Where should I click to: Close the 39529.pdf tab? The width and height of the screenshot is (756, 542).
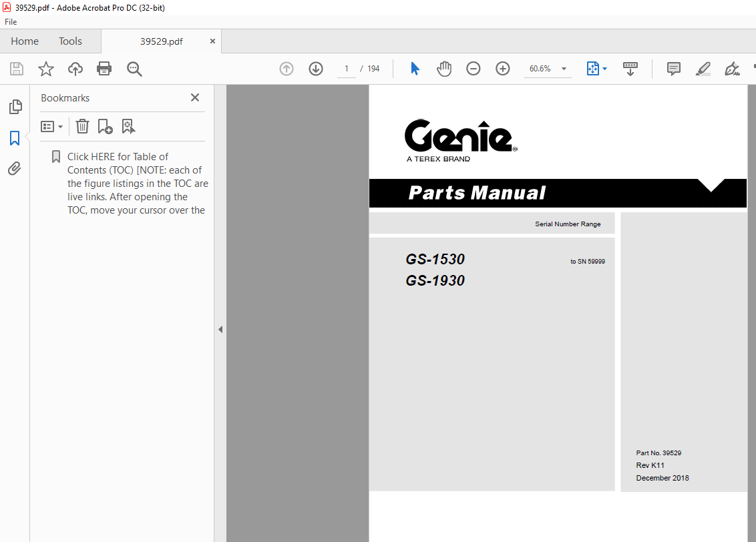(x=212, y=41)
